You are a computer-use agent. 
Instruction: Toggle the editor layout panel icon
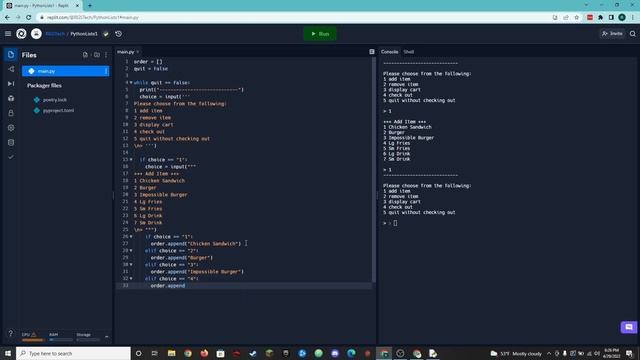coord(372,52)
